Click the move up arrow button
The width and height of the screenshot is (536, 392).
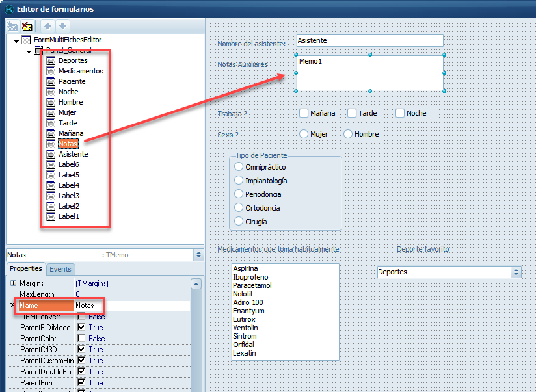click(47, 27)
